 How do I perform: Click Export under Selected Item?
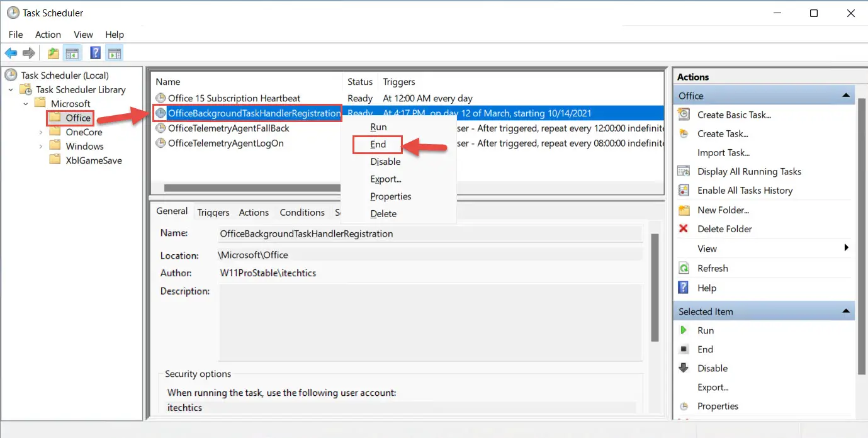click(713, 387)
